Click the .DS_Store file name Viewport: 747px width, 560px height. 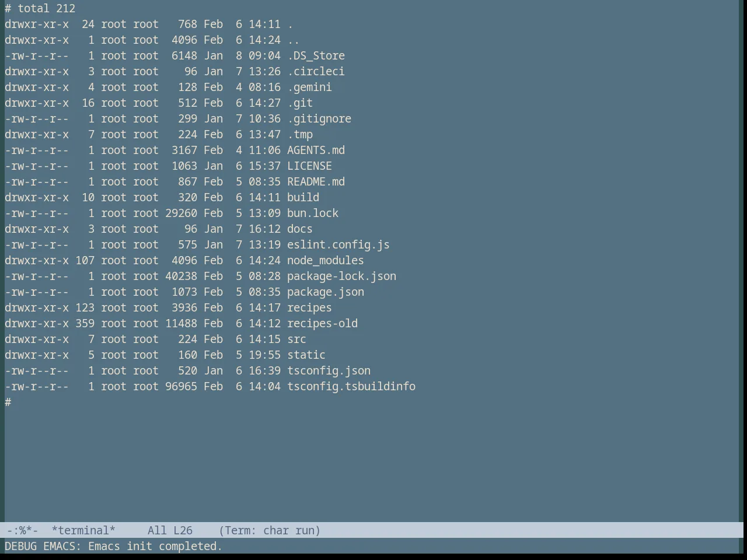pos(316,56)
